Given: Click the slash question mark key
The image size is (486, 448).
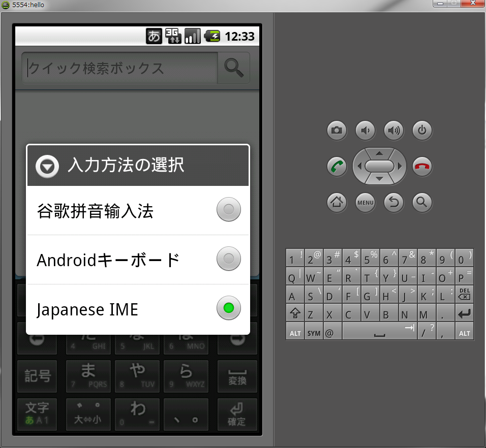Looking at the screenshot, I should pos(427,332).
